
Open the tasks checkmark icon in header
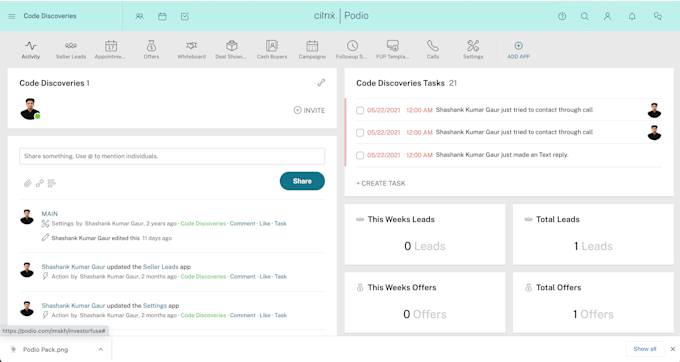tap(185, 16)
